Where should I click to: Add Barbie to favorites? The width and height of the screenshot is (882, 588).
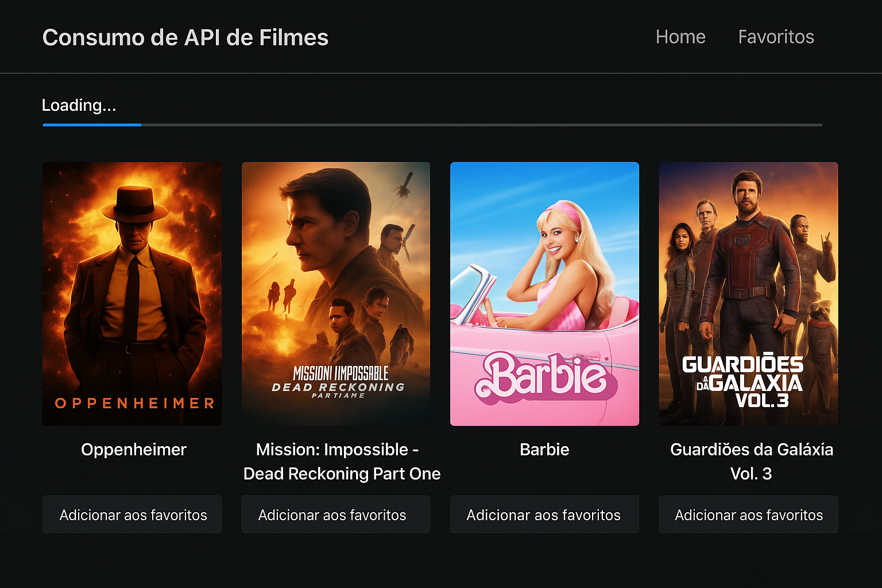pyautogui.click(x=544, y=514)
